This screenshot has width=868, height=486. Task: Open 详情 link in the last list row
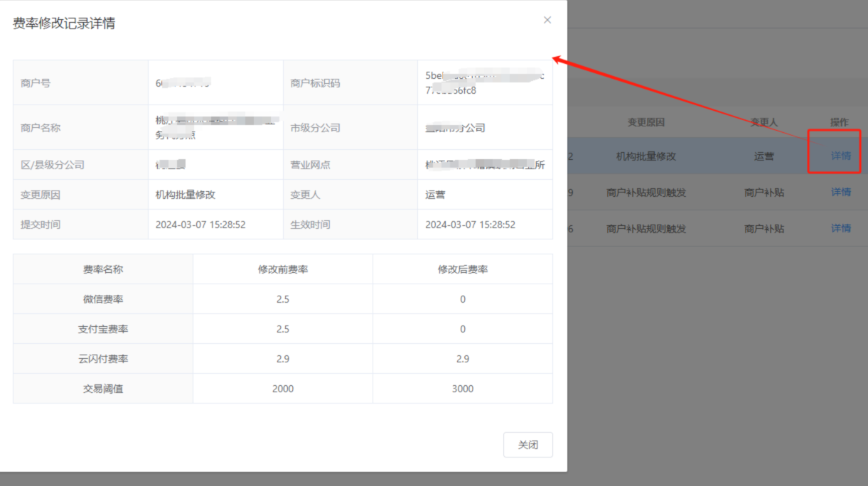[x=841, y=228]
